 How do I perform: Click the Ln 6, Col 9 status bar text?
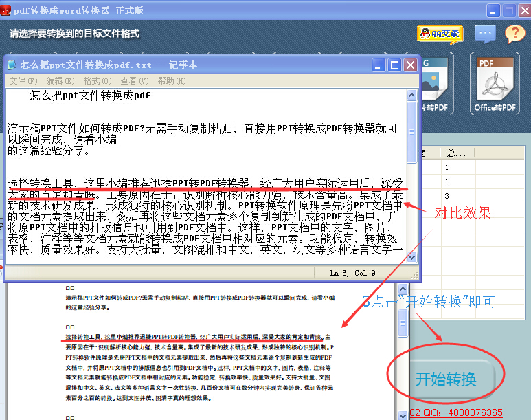(x=352, y=273)
